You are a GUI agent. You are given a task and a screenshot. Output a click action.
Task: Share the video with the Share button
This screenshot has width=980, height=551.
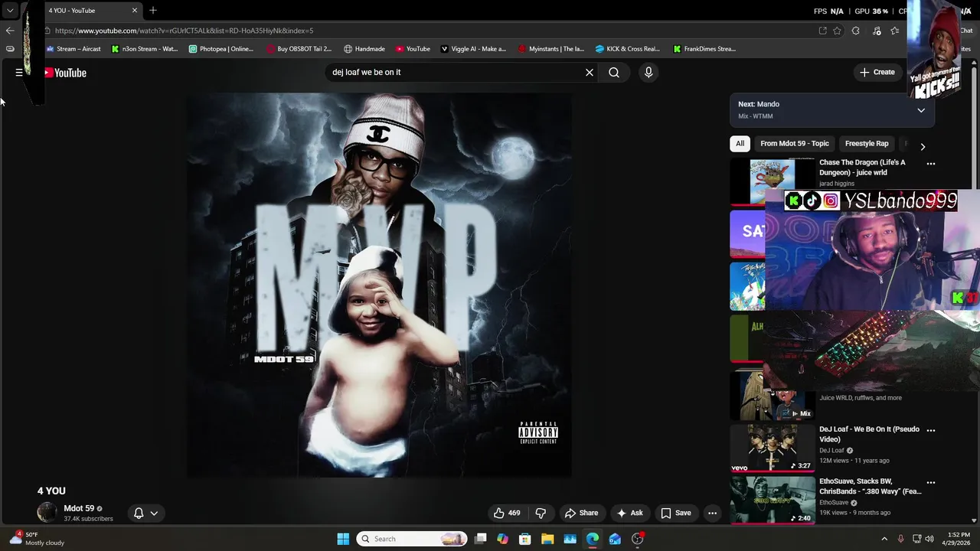(581, 513)
